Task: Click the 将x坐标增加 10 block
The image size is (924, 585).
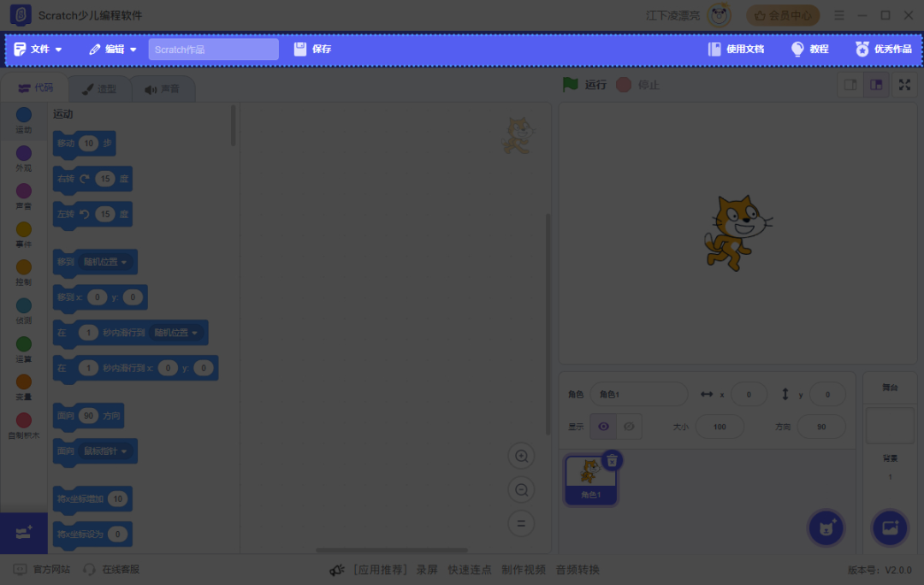Action: coord(92,499)
